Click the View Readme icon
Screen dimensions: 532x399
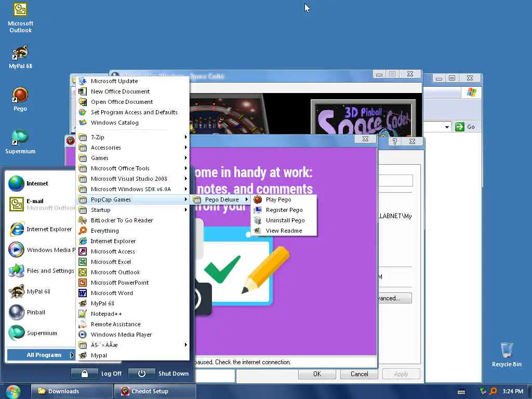258,231
